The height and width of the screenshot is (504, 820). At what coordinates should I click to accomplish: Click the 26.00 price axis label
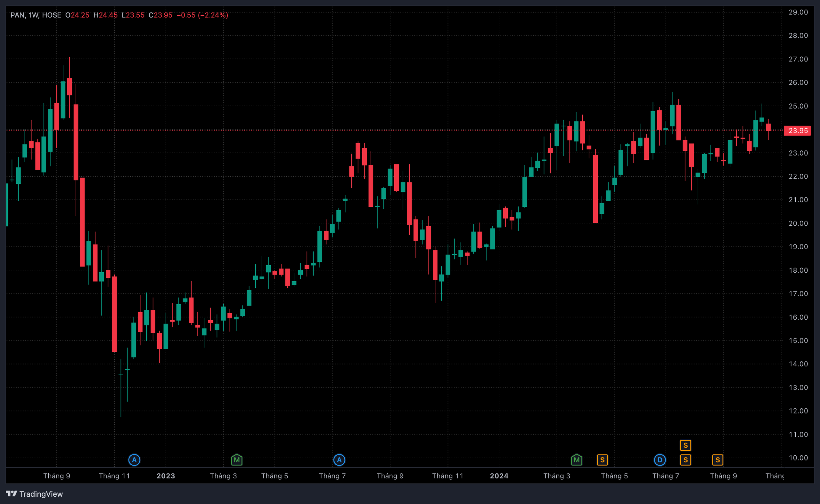click(x=798, y=83)
